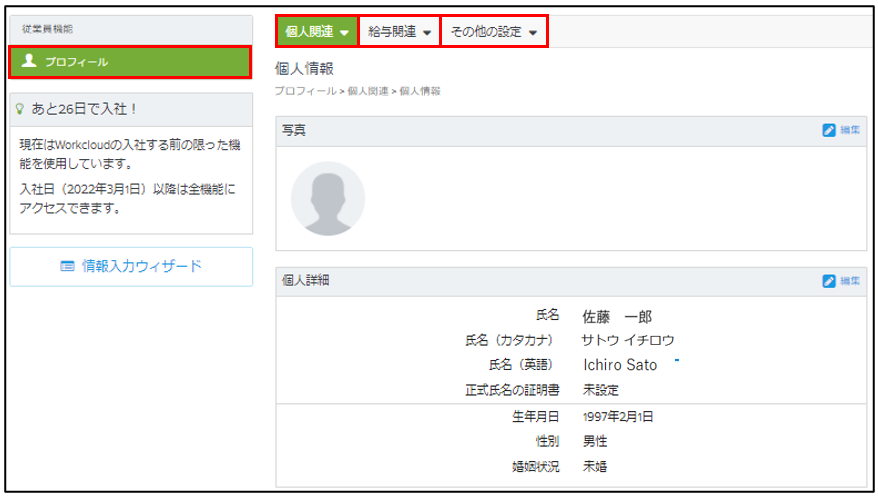Viewport: 878px width, 498px height.
Task: Click the 婚姻状況 value 未婚
Action: [x=595, y=467]
